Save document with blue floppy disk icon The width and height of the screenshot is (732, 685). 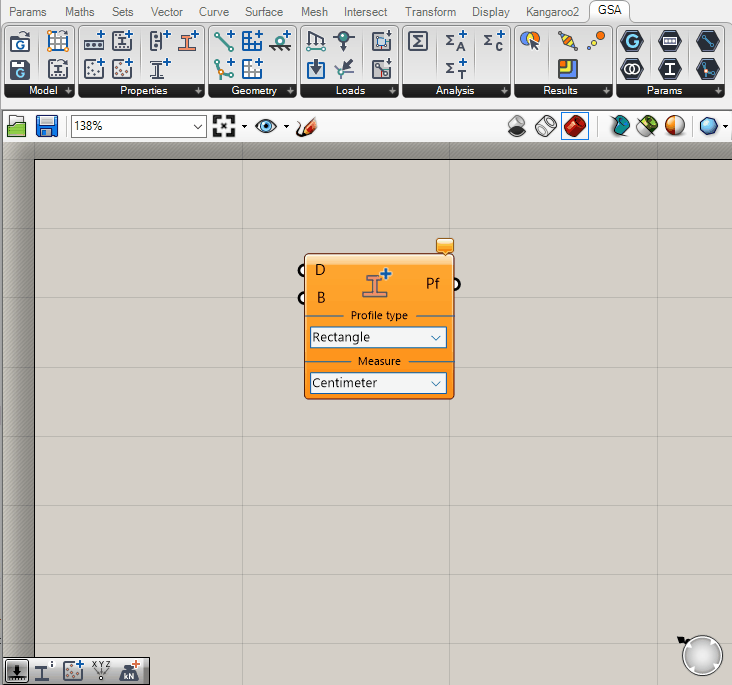46,126
